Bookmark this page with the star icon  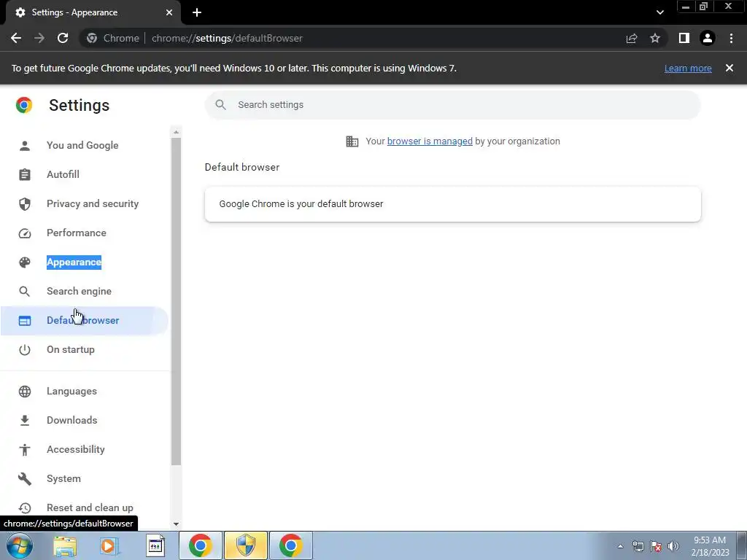655,38
